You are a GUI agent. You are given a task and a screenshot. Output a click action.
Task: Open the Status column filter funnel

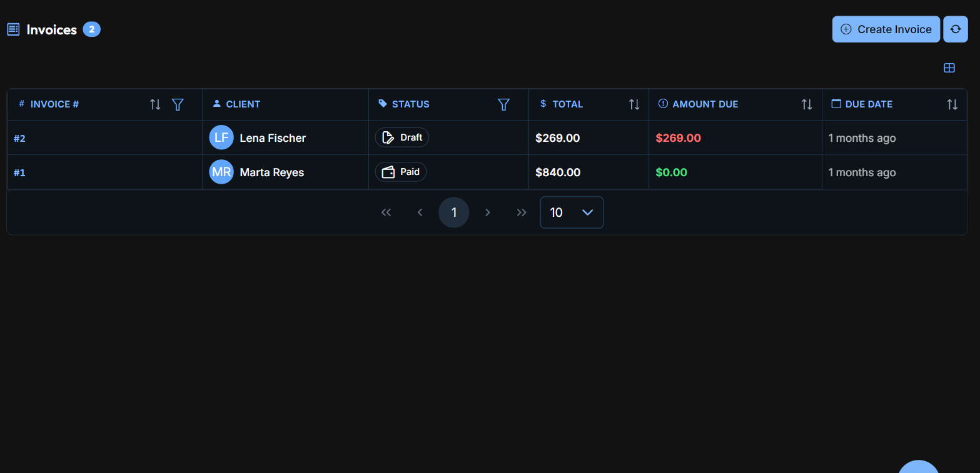503,104
